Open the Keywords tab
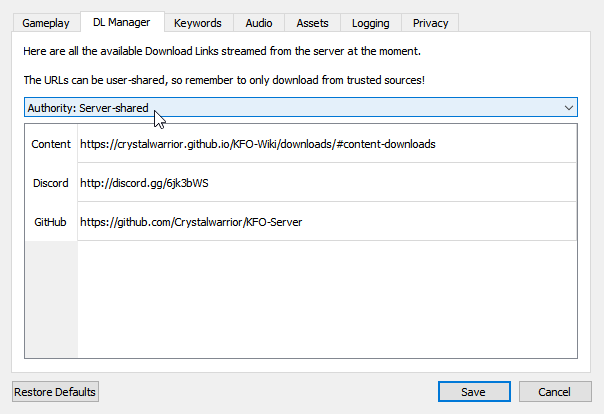 198,23
